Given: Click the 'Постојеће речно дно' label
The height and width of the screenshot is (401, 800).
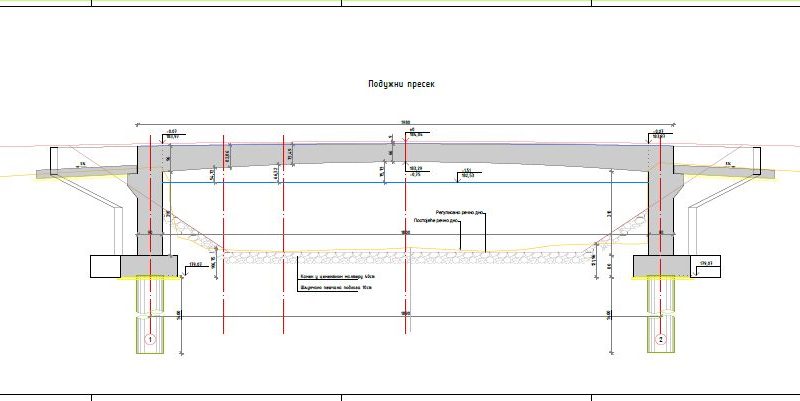Looking at the screenshot, I should pyautogui.click(x=437, y=221).
